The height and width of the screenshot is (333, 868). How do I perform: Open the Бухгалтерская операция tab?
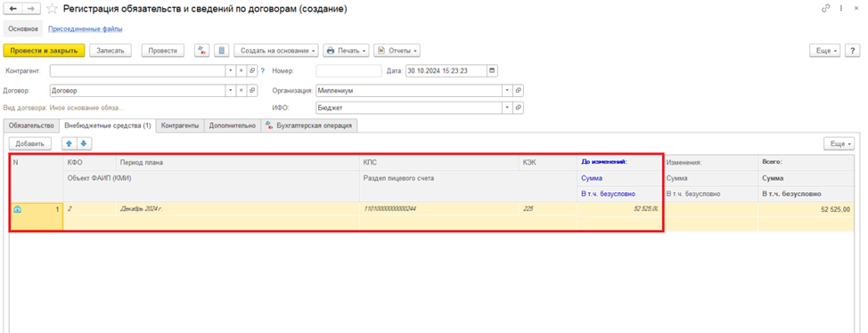pos(309,126)
